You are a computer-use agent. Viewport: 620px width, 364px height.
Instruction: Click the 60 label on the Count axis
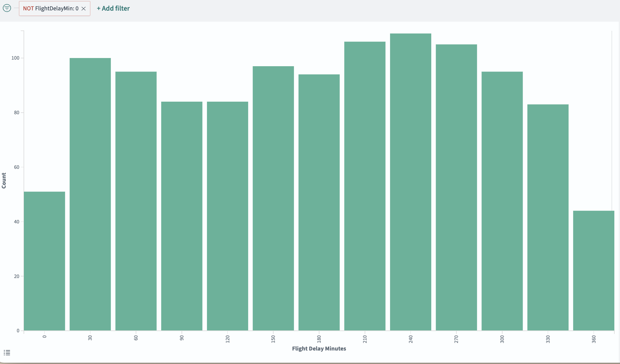pyautogui.click(x=17, y=167)
